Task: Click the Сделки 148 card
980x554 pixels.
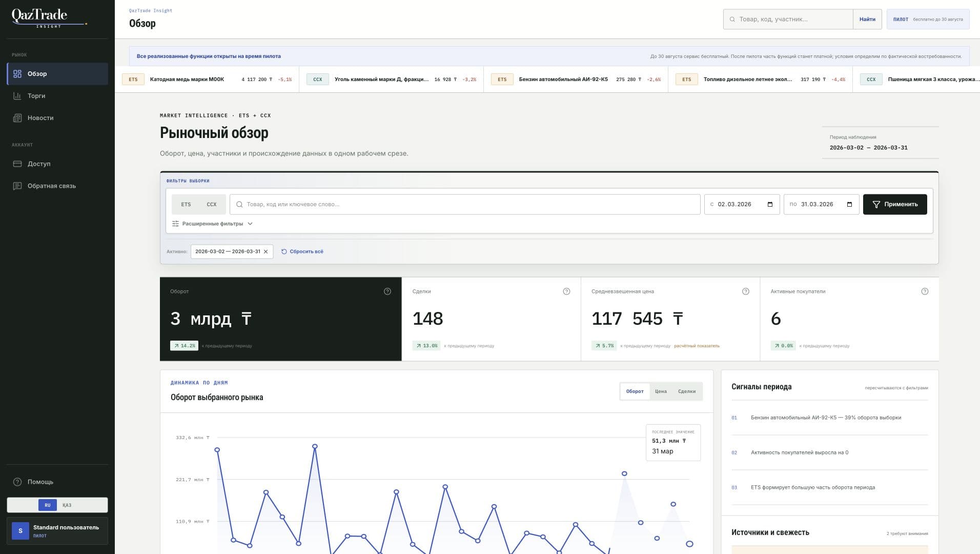Action: pyautogui.click(x=491, y=320)
